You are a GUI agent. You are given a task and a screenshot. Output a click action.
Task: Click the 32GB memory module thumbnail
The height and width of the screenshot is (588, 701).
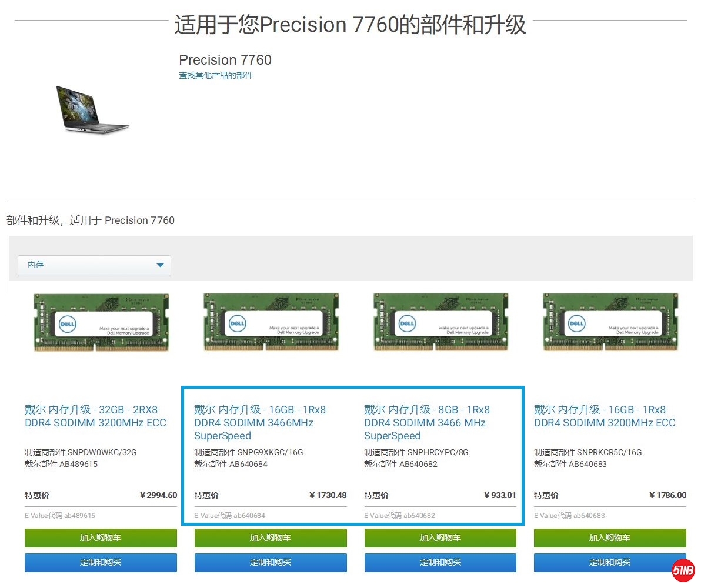[102, 322]
